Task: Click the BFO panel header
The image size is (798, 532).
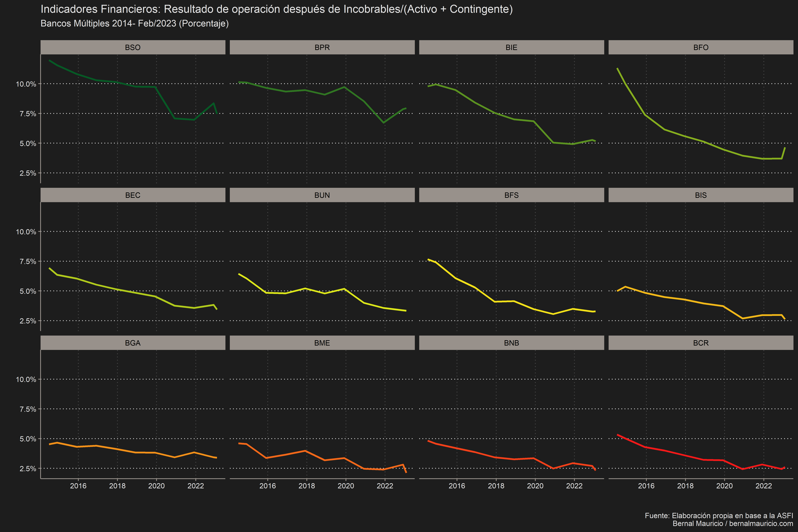Action: (x=701, y=47)
